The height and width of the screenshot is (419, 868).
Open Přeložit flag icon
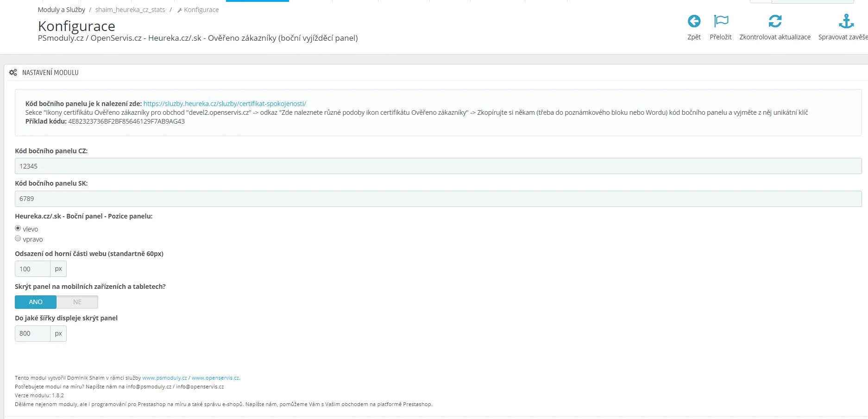coord(721,21)
